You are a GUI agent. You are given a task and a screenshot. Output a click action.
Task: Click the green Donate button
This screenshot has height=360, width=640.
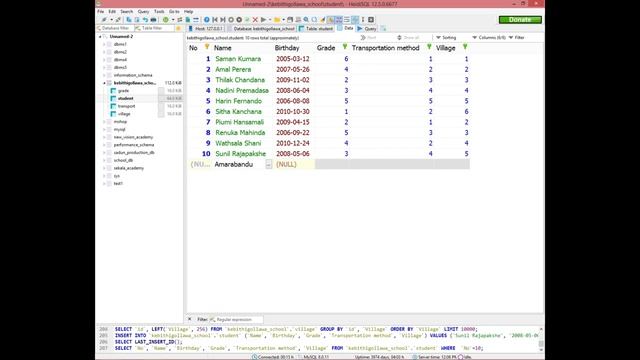point(520,20)
